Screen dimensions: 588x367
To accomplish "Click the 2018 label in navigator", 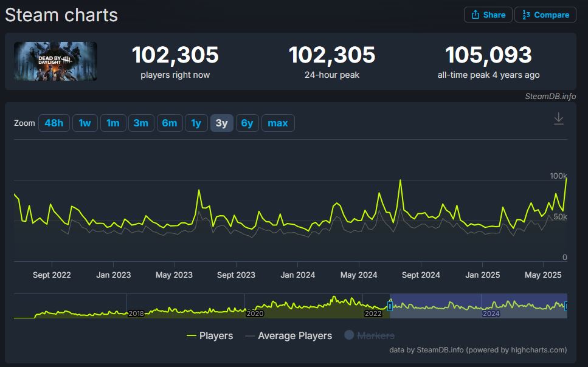I will [x=136, y=314].
